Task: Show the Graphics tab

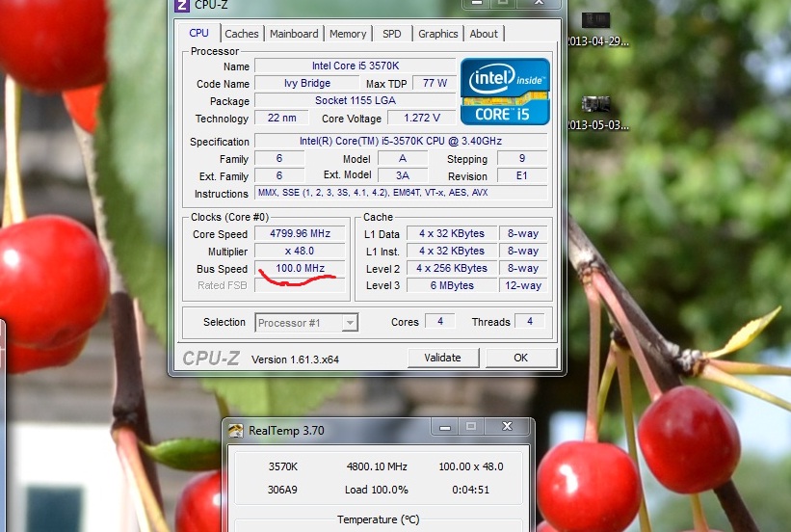Action: pos(437,34)
